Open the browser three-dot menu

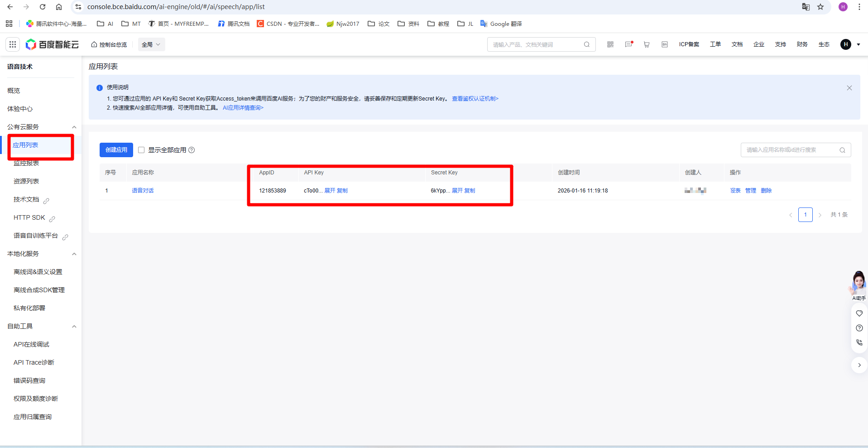point(859,7)
